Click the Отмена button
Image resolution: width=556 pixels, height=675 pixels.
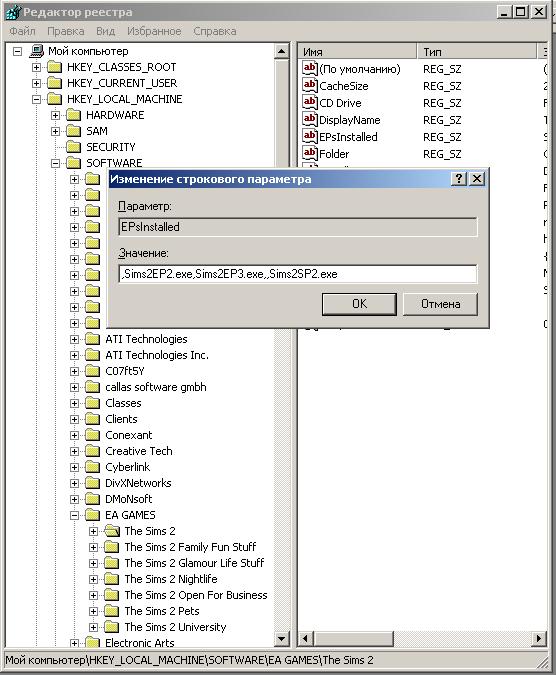440,304
